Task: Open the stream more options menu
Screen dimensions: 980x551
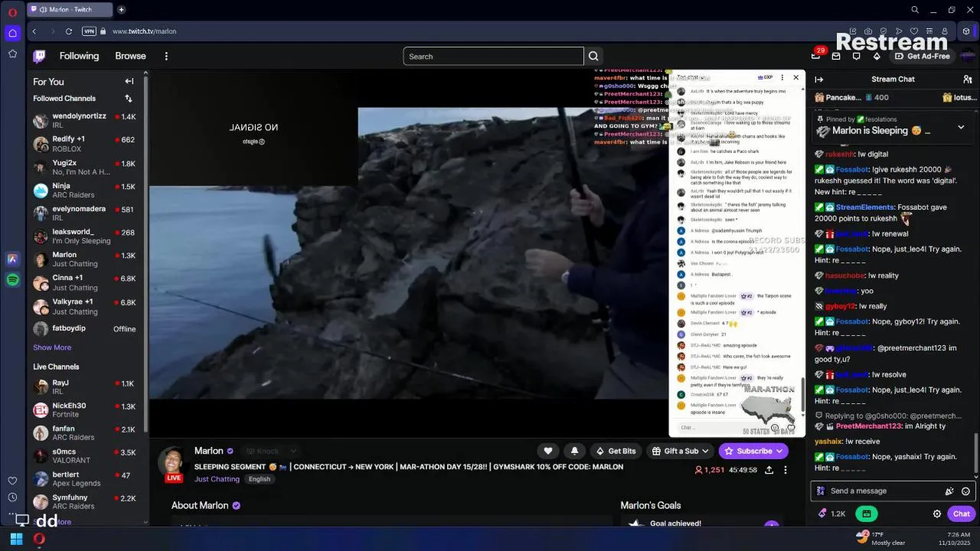Action: pyautogui.click(x=786, y=470)
